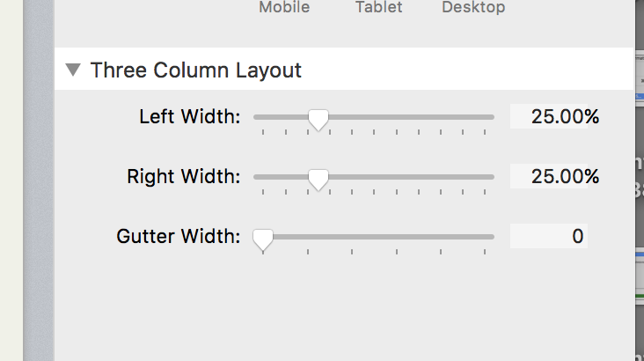Click the far right end of Left Width slider track

coord(491,116)
